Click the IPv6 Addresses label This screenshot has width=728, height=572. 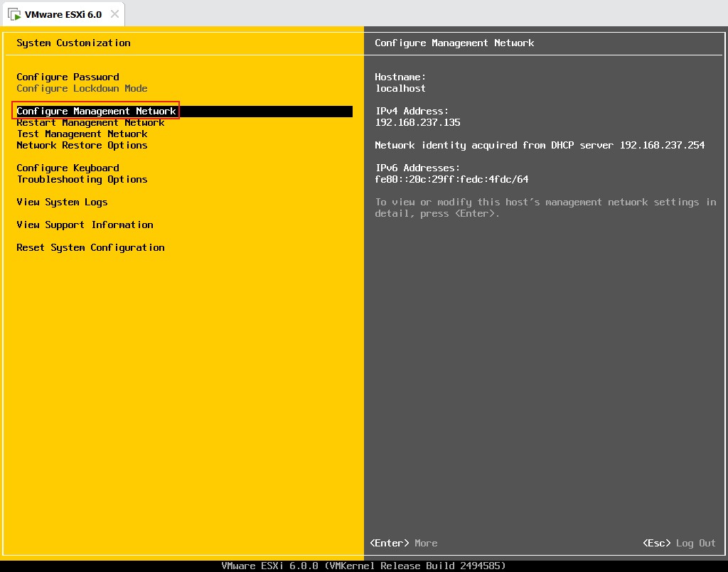[417, 168]
